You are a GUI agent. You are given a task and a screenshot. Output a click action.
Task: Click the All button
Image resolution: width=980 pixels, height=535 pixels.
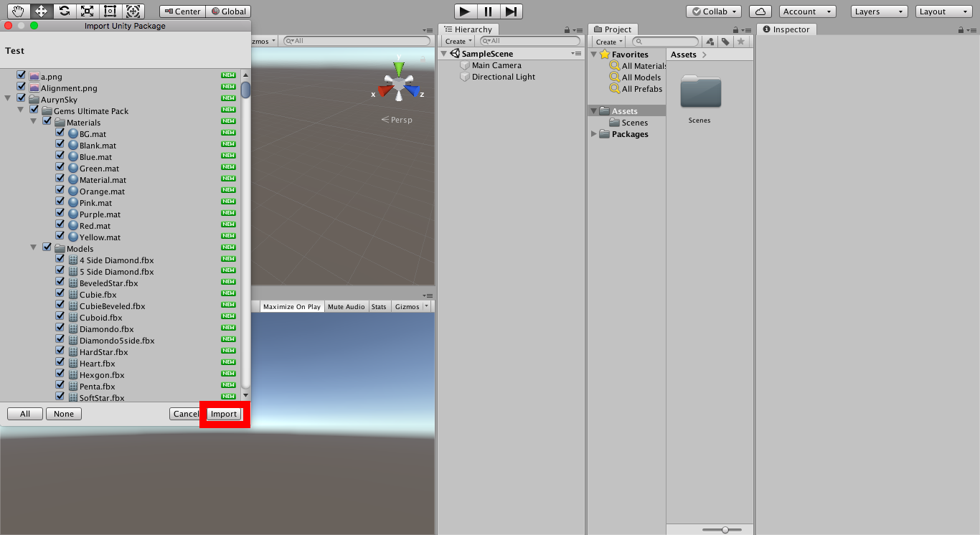point(25,414)
